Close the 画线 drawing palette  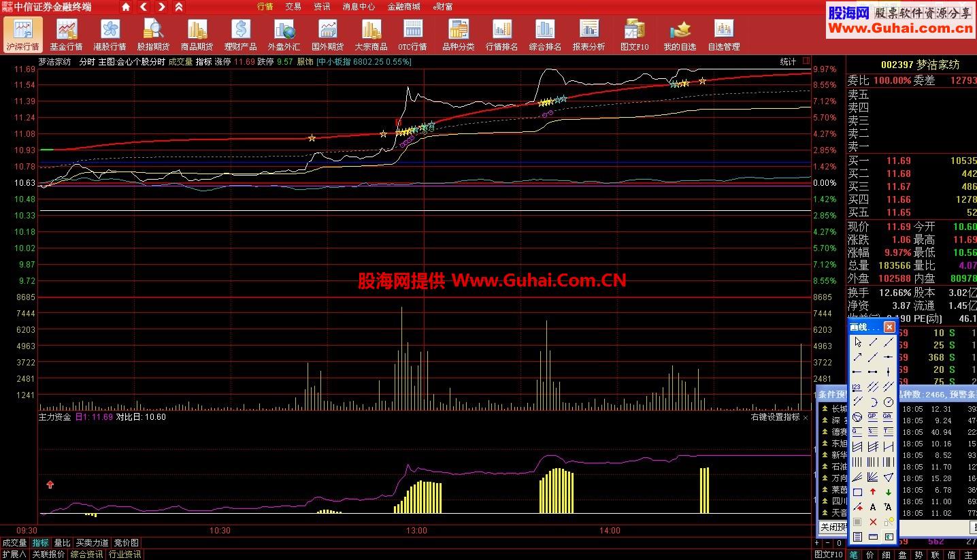point(889,327)
